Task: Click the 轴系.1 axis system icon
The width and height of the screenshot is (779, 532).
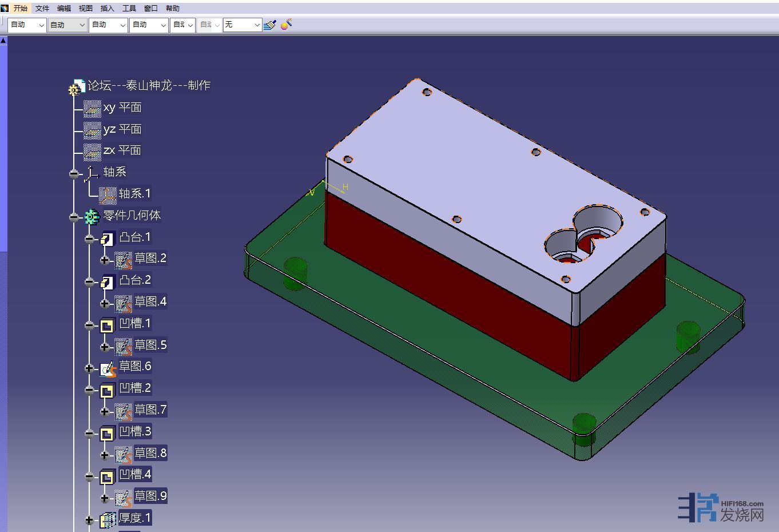Action: pyautogui.click(x=108, y=195)
